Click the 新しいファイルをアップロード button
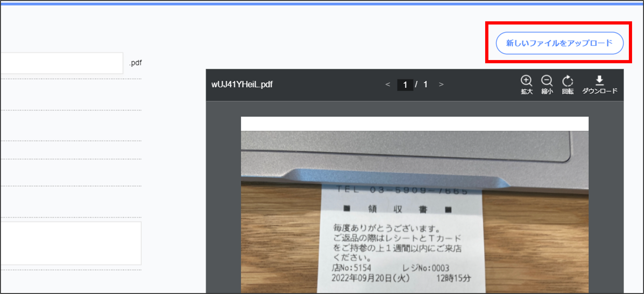The height and width of the screenshot is (294, 644). [560, 43]
